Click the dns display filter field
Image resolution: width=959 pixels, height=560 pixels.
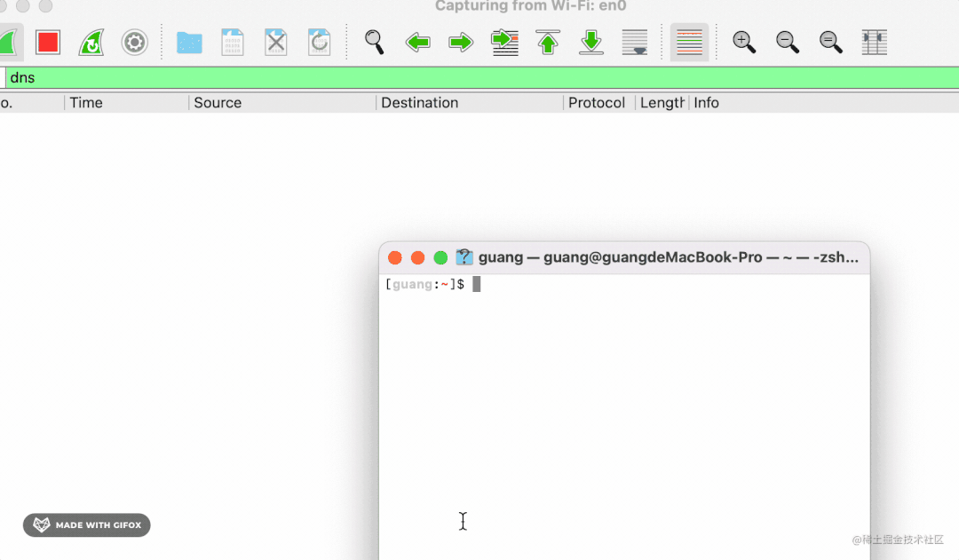482,77
